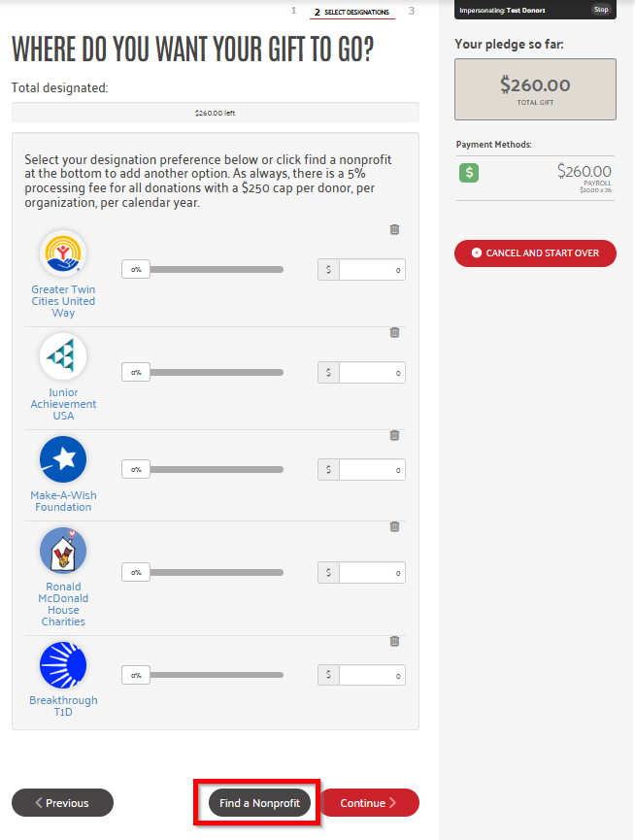Delete the Ronald McDonald House Charities row
This screenshot has height=840, width=635.
394,526
